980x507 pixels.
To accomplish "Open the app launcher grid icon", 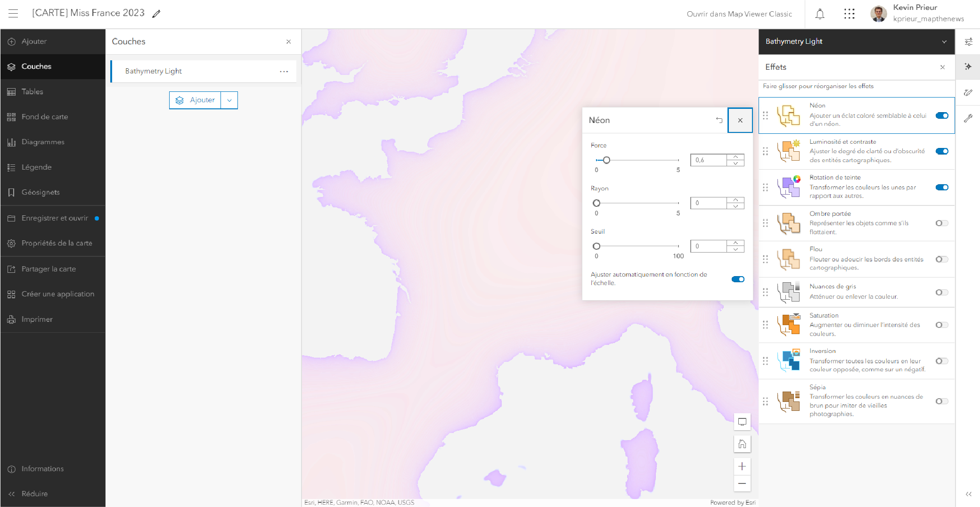I will 849,14.
